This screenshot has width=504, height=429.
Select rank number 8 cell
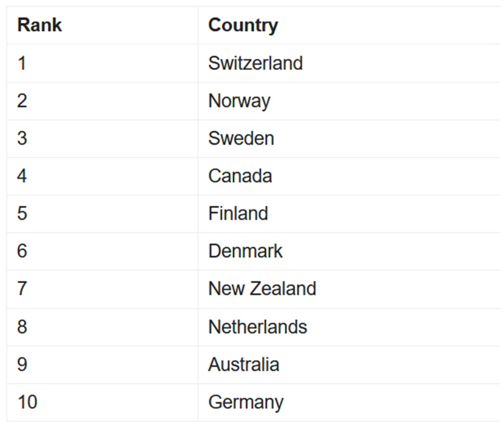[22, 327]
